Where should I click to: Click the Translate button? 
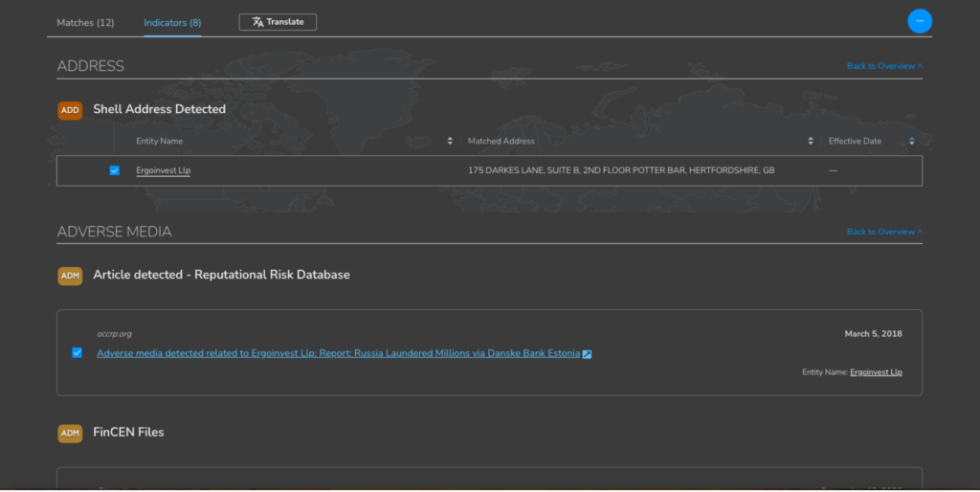point(278,22)
